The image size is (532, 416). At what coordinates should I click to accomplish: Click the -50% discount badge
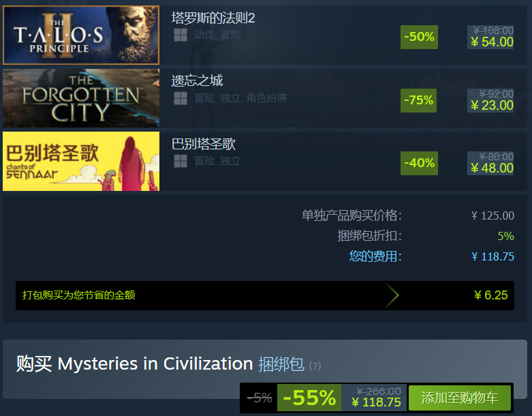click(x=419, y=37)
